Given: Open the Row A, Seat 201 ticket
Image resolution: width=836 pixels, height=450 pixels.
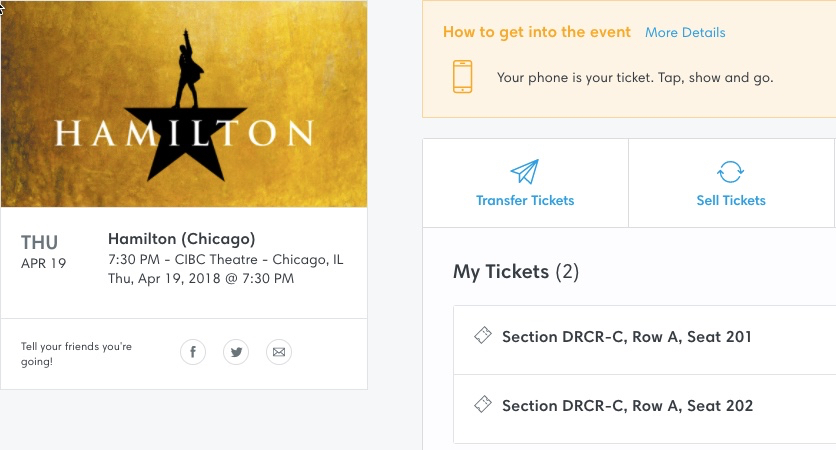Looking at the screenshot, I should pyautogui.click(x=627, y=337).
